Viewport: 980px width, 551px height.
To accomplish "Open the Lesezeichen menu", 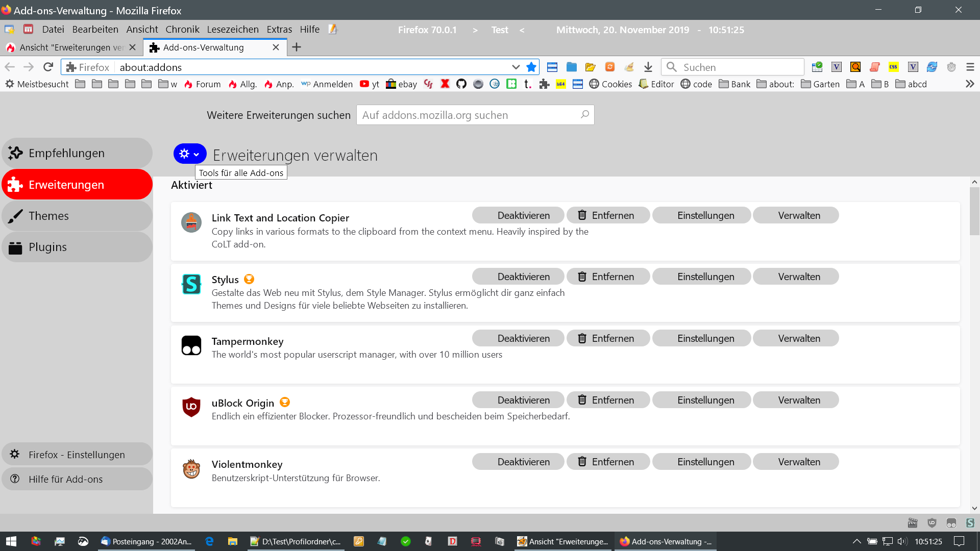I will click(x=233, y=29).
